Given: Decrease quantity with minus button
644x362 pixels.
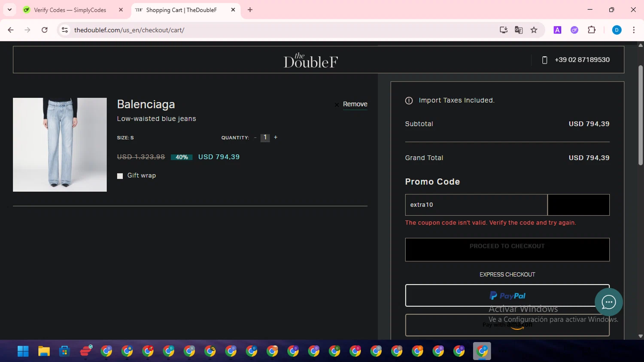Looking at the screenshot, I should click(255, 138).
